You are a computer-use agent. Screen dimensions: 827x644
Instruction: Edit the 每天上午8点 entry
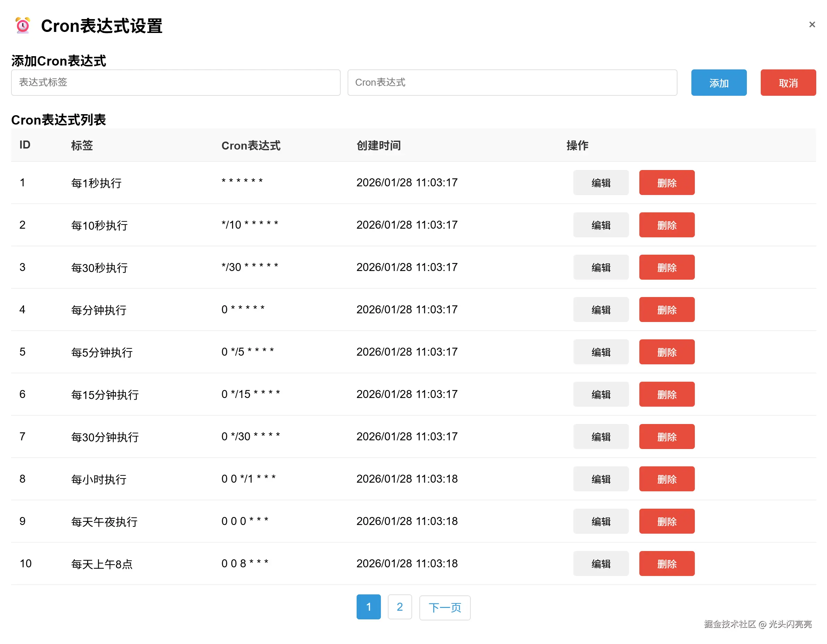click(x=600, y=564)
